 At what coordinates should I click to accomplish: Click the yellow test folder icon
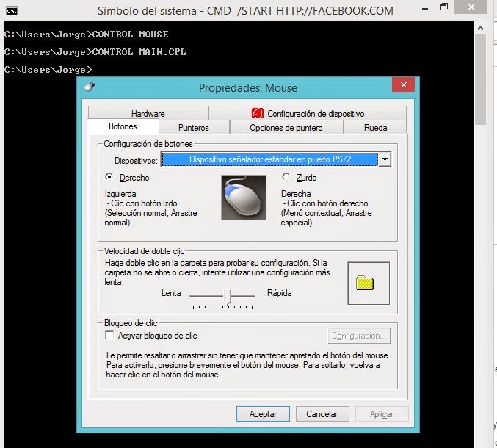(365, 283)
